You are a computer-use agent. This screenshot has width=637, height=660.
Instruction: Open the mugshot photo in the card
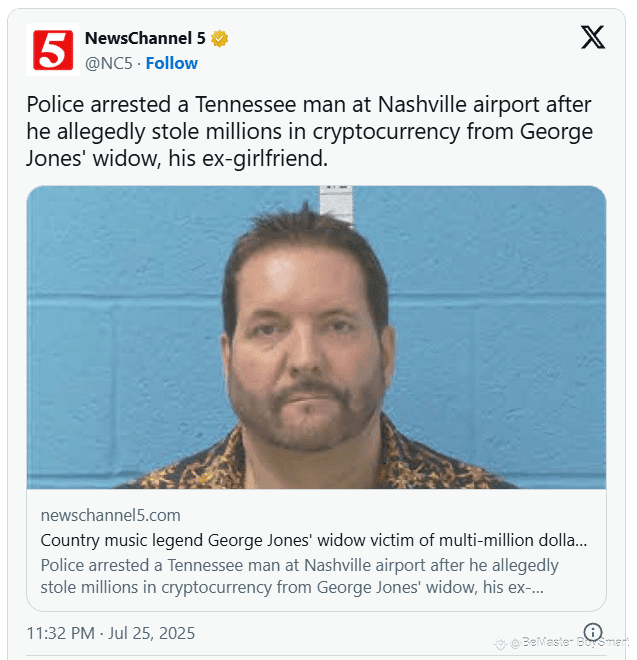(316, 337)
